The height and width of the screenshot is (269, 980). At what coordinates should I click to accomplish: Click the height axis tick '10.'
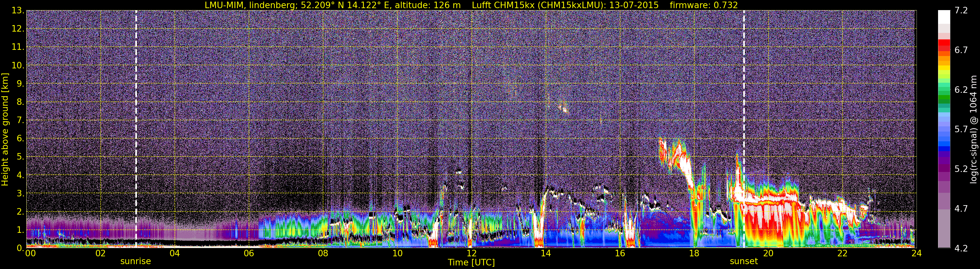click(18, 65)
